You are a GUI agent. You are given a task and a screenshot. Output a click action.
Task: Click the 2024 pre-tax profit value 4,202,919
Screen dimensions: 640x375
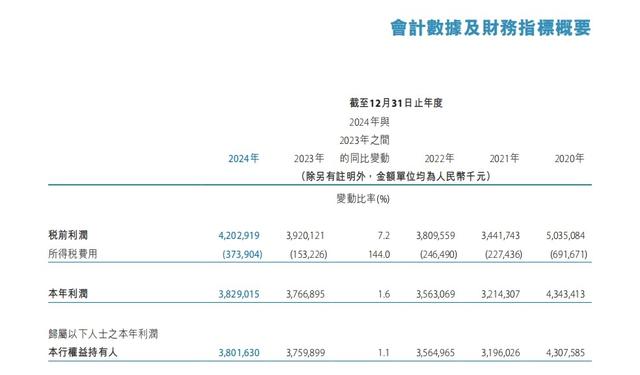239,236
